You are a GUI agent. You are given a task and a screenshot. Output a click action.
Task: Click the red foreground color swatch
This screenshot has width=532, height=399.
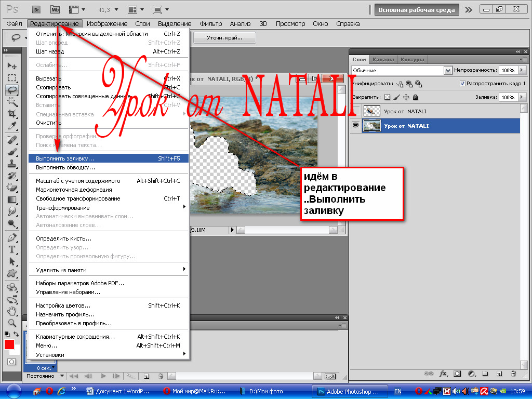pos(9,344)
